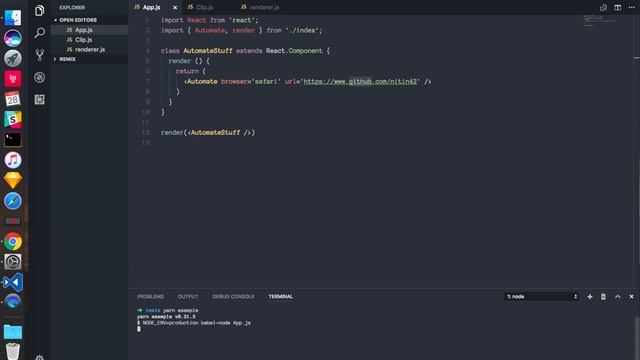Click the terminal scrollbar
640x360 pixels.
[637, 338]
